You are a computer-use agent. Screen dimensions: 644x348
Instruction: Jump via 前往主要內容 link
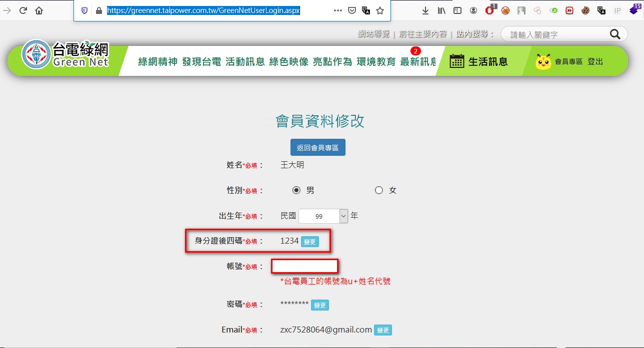(x=423, y=34)
